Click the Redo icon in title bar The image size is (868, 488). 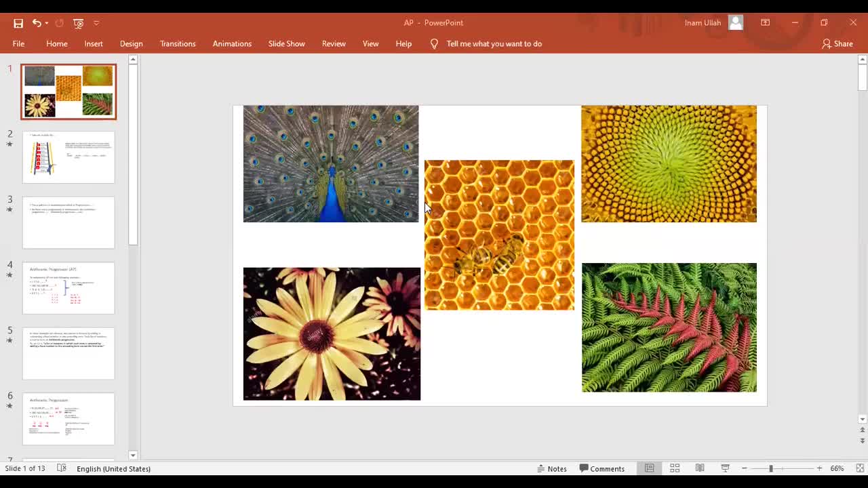60,23
